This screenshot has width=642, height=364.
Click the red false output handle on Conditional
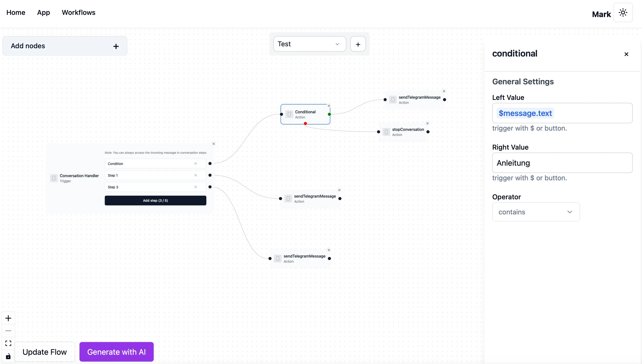point(305,124)
